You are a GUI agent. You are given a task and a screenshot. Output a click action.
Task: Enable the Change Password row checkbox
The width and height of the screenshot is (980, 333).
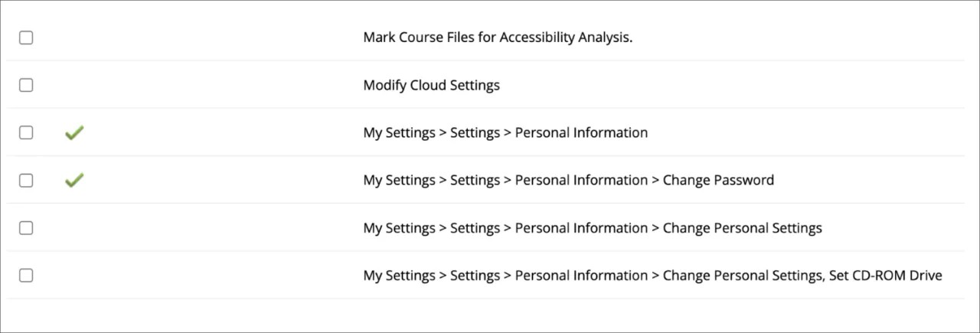point(26,180)
